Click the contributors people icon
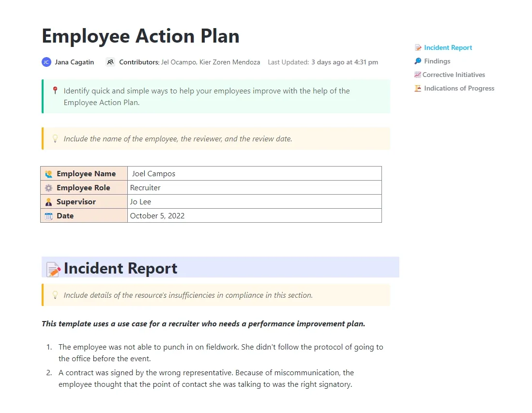This screenshot has height=413, width=532. click(x=110, y=62)
